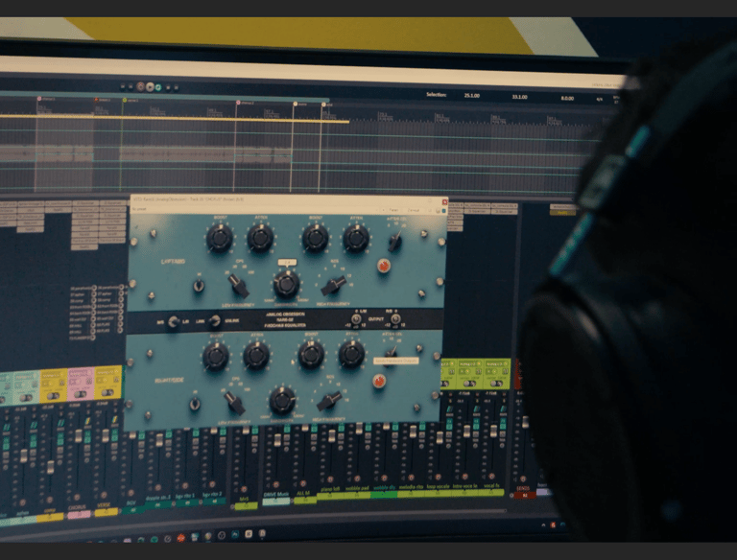Viewport: 737px width, 560px height.
Task: Click the low BOOST knob in the LEFT/MID section
Action: click(220, 237)
